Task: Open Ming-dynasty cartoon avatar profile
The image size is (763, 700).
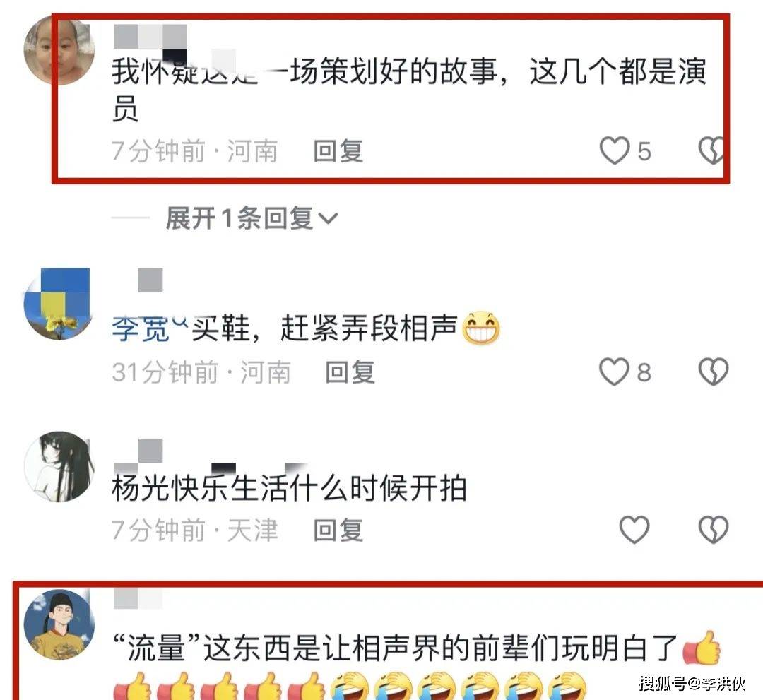Action: click(59, 624)
